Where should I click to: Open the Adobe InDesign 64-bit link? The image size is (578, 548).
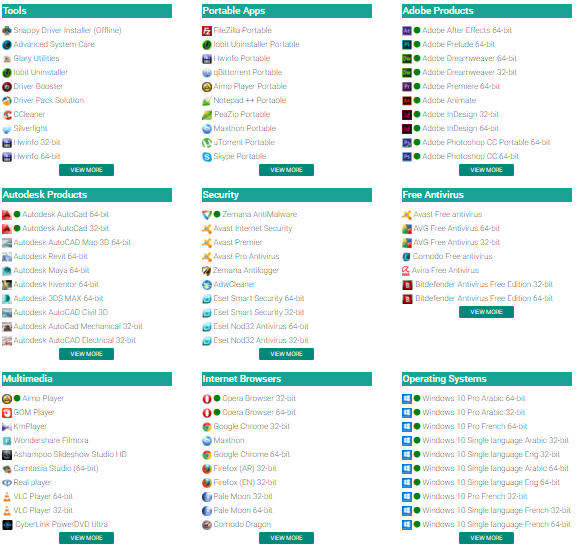click(x=460, y=128)
